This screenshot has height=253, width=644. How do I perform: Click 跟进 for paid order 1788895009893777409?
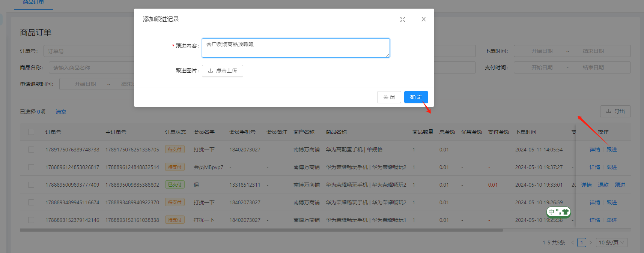(x=620, y=185)
